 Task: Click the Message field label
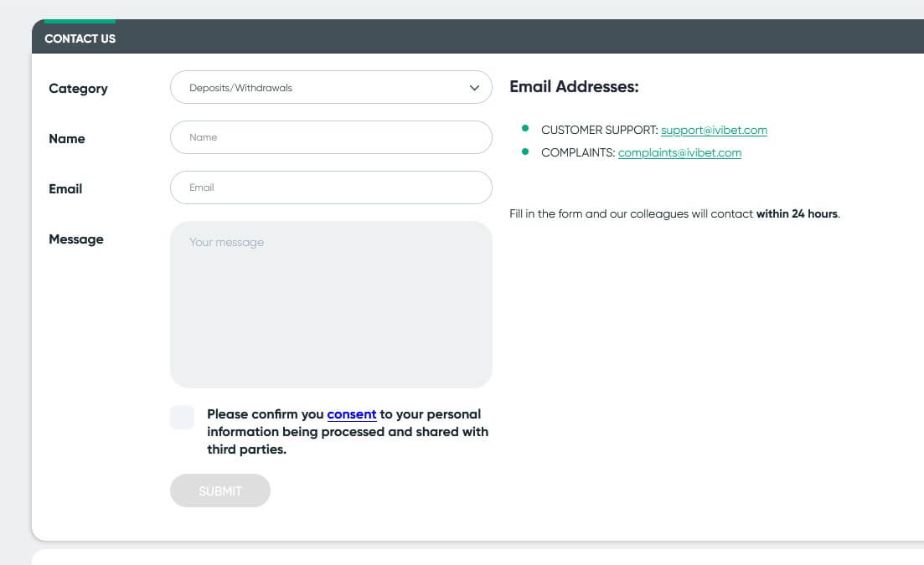click(76, 239)
